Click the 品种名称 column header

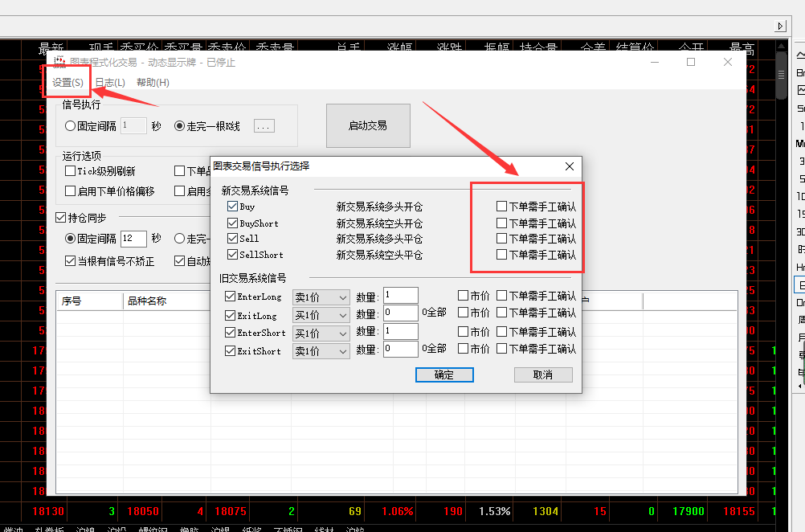[167, 301]
